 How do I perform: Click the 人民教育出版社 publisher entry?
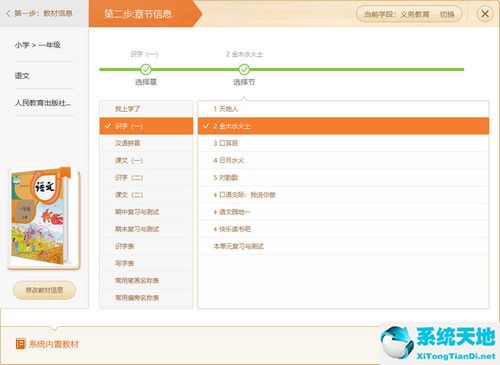[x=43, y=103]
